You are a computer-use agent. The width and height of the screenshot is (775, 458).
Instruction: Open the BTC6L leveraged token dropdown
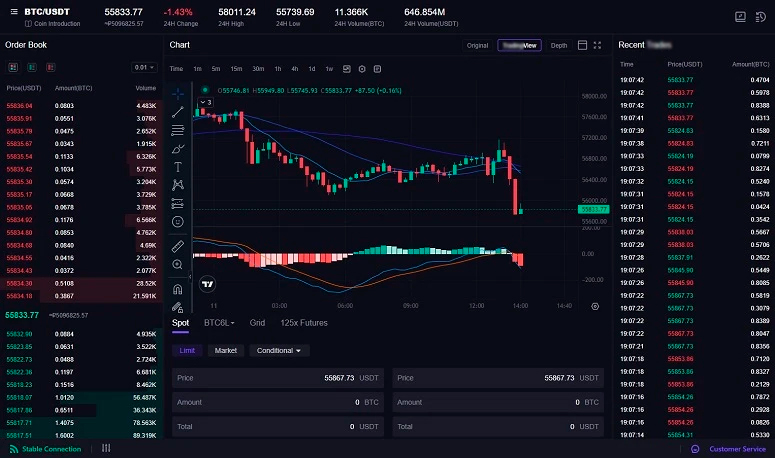point(219,323)
